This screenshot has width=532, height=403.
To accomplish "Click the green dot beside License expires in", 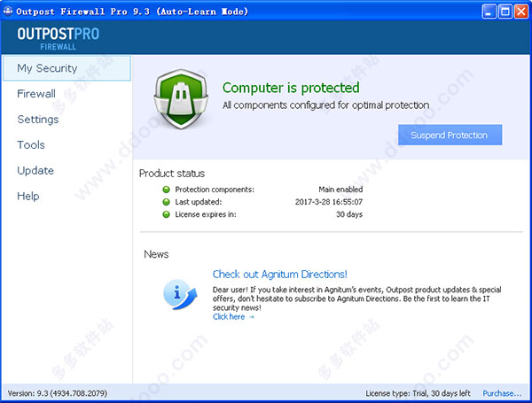I will tap(167, 214).
